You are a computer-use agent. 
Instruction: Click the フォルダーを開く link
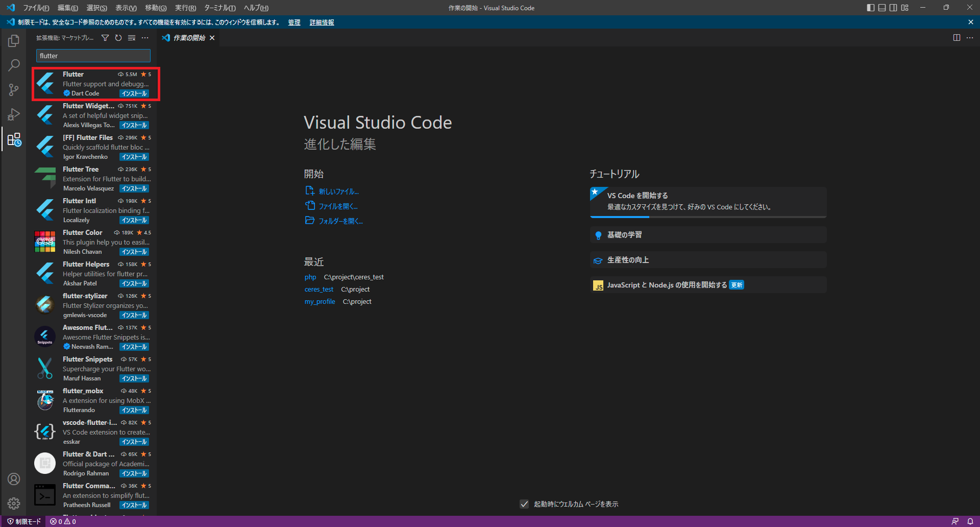[x=341, y=221]
